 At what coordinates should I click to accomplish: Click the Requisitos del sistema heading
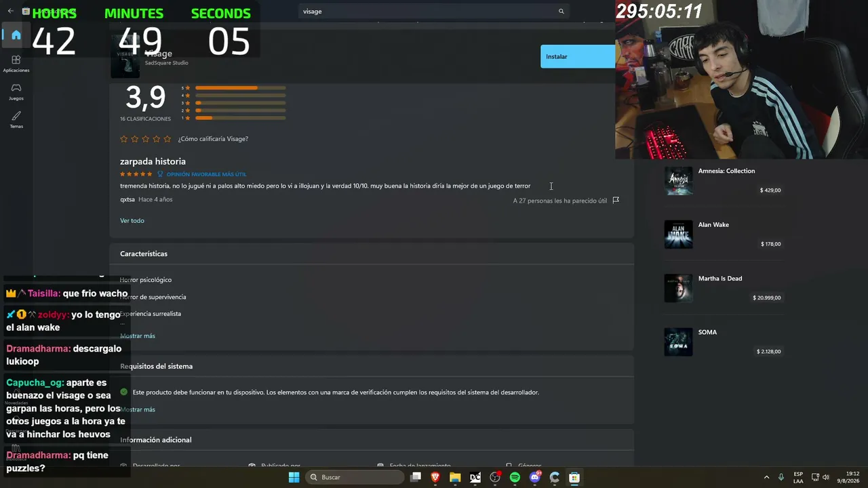coord(156,366)
